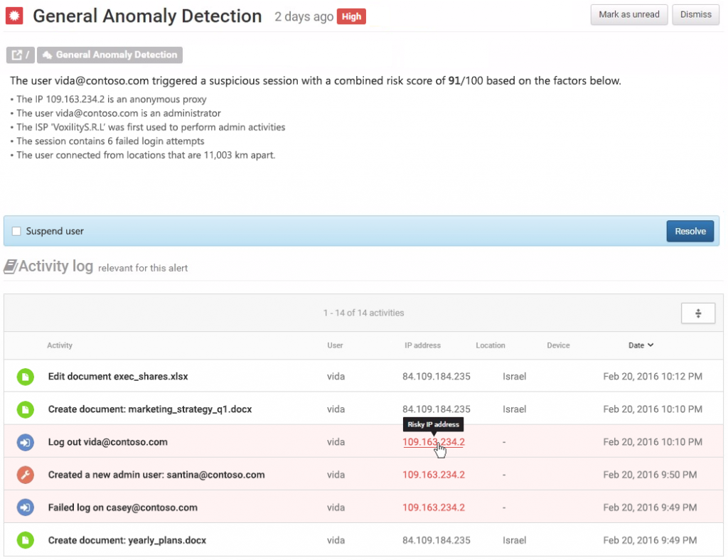The height and width of the screenshot is (560, 728).
Task: Click the external link breadcrumb icon
Action: (x=17, y=55)
